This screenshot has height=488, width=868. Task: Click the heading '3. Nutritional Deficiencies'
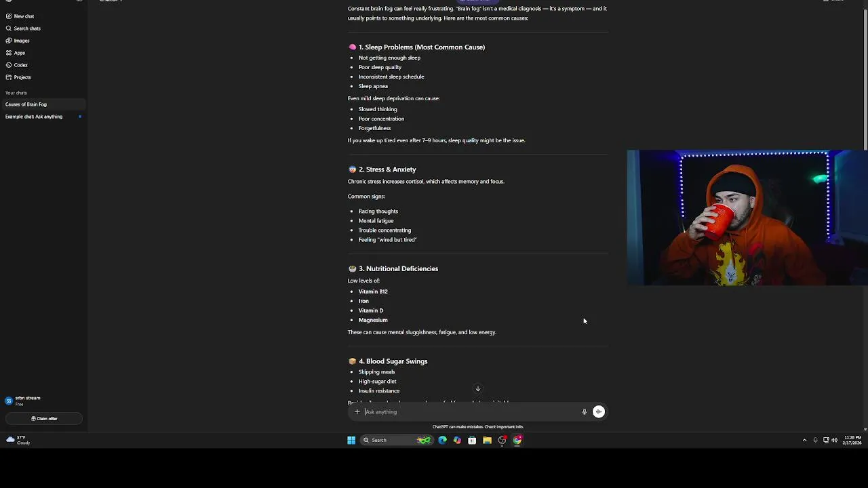click(398, 268)
